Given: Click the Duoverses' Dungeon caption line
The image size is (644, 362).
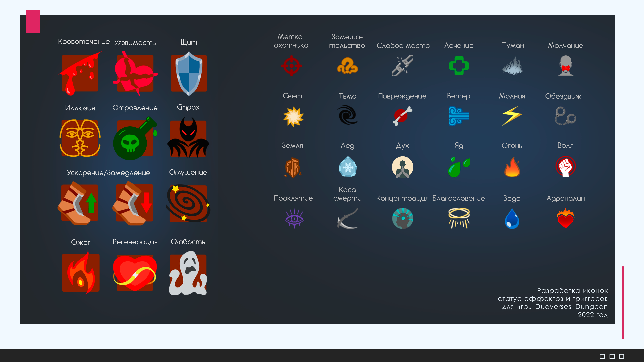Looking at the screenshot, I should tap(555, 307).
